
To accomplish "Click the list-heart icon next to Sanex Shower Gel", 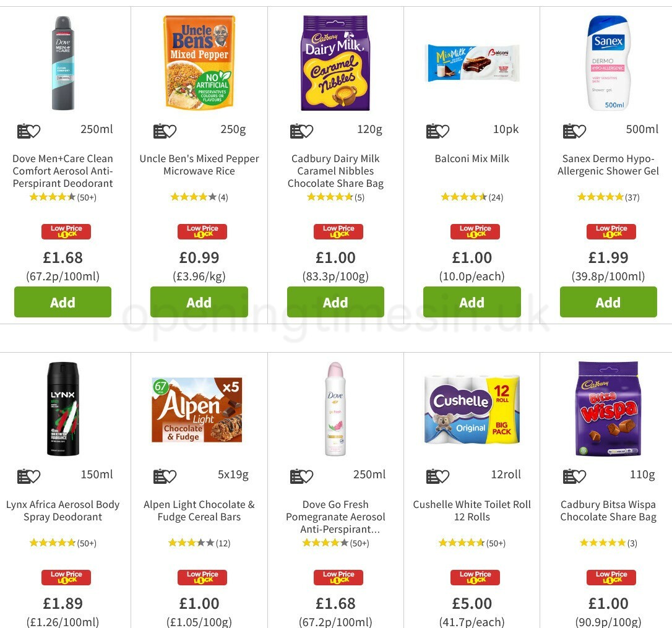I will 574,130.
